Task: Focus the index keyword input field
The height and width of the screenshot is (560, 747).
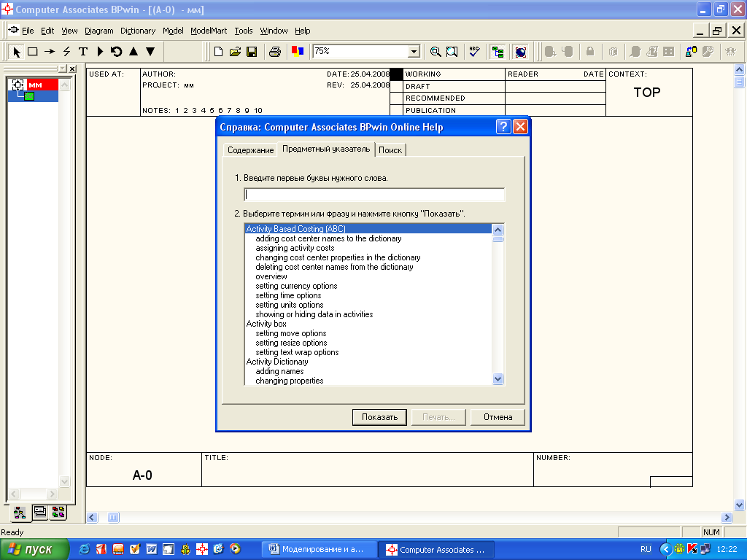Action: (x=374, y=194)
